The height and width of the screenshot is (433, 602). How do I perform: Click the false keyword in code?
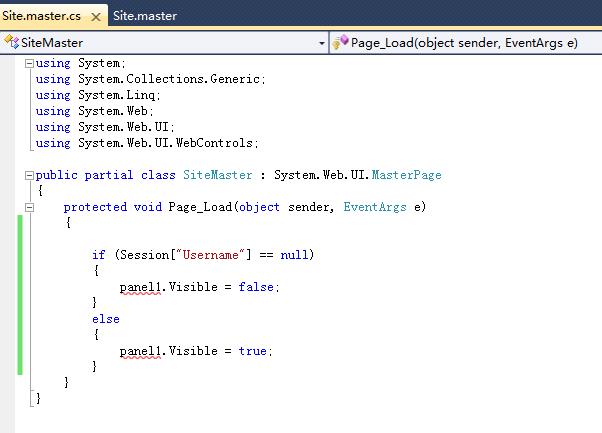[x=256, y=287]
